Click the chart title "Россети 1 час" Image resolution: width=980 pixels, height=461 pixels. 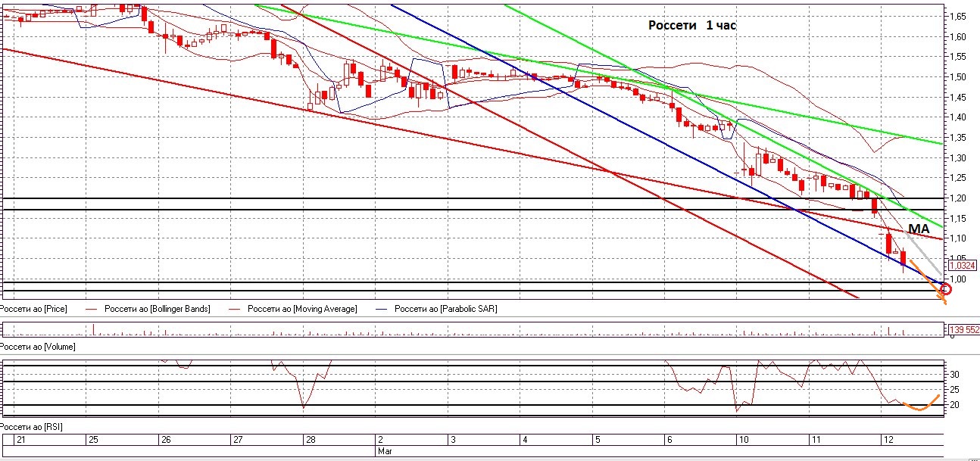pos(692,25)
